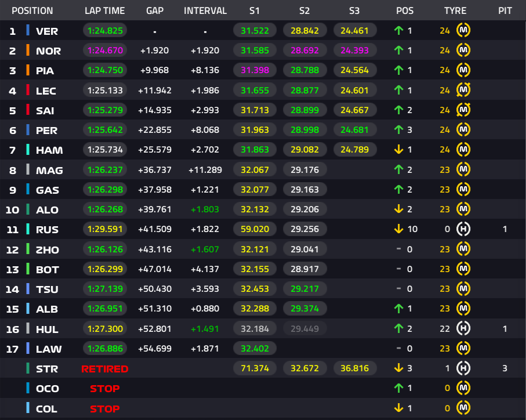Click the S1 column header

pos(254,11)
